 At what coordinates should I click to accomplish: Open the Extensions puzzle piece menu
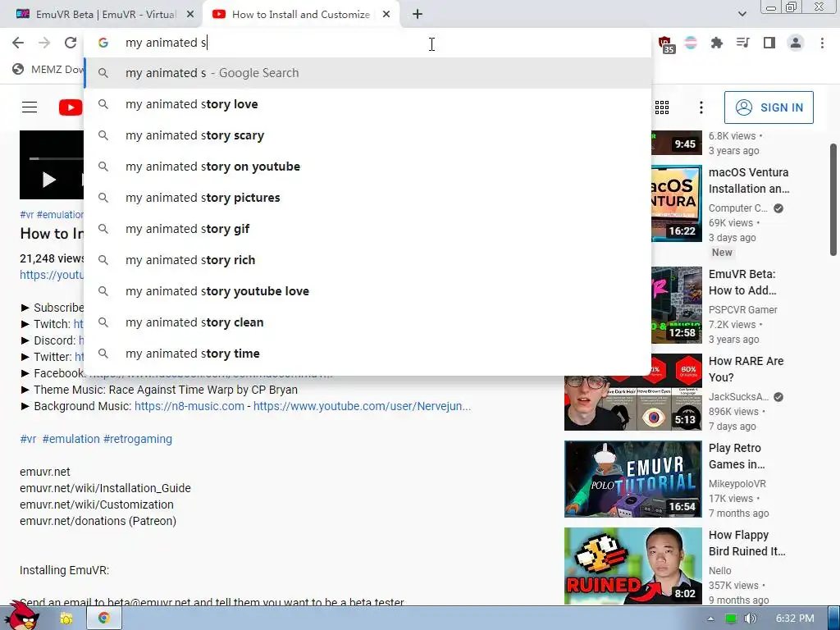(716, 43)
